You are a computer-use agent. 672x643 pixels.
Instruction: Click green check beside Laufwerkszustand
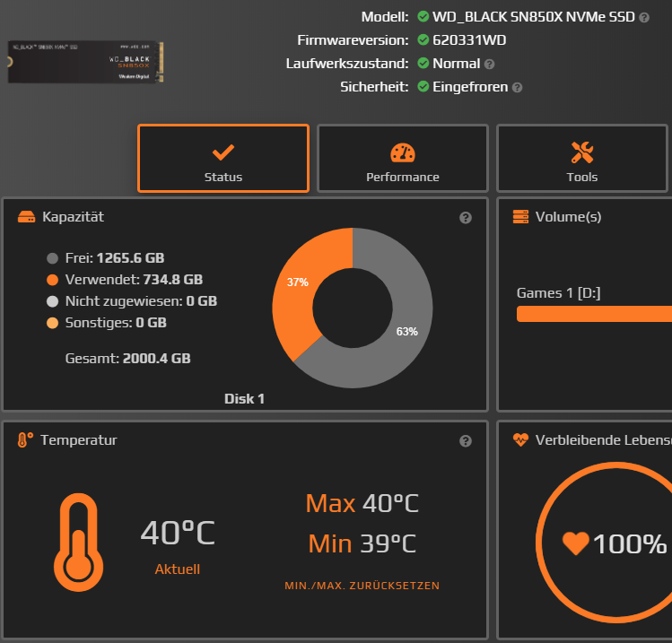click(423, 63)
